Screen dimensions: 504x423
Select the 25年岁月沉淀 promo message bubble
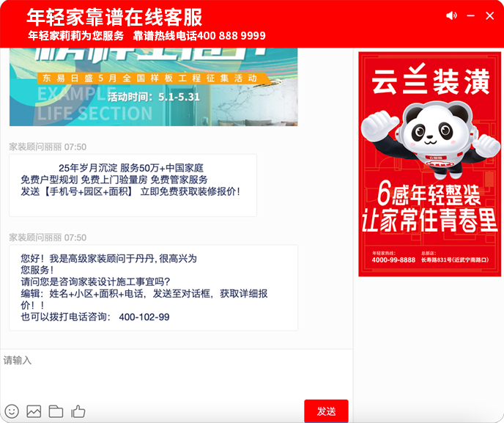click(x=133, y=185)
